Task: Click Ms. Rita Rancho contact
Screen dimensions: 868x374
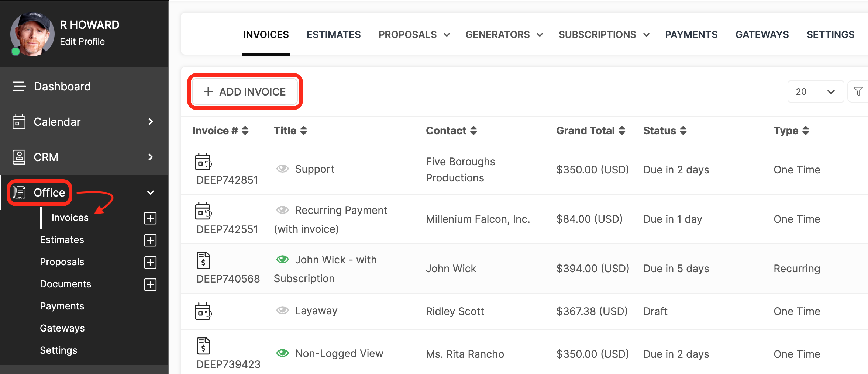Action: pyautogui.click(x=465, y=354)
